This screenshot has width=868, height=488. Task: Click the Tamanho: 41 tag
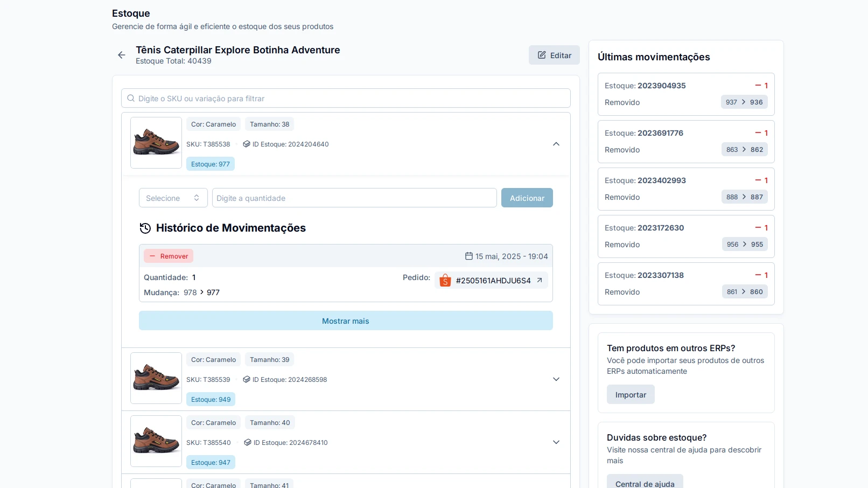coord(269,484)
